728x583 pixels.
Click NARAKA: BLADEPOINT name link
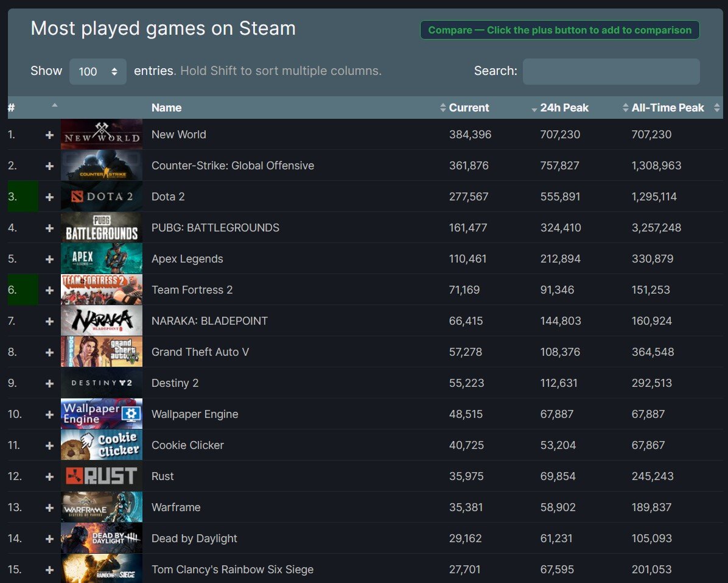pos(209,322)
